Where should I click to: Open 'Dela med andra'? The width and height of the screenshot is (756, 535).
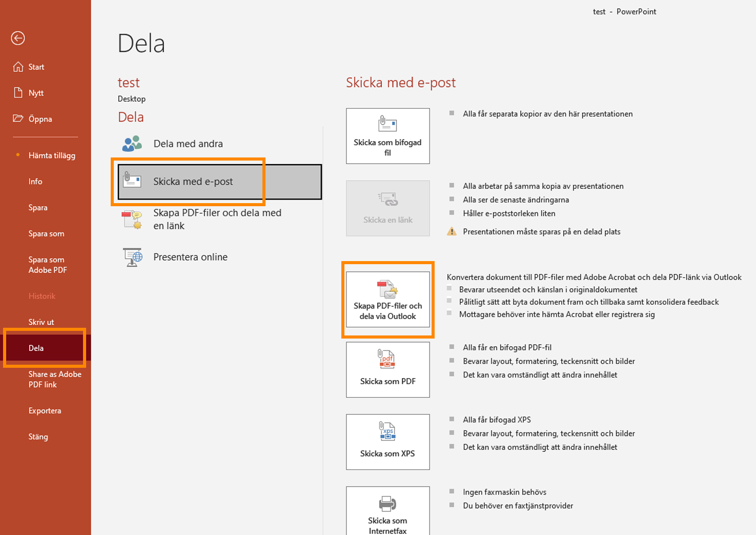(188, 144)
